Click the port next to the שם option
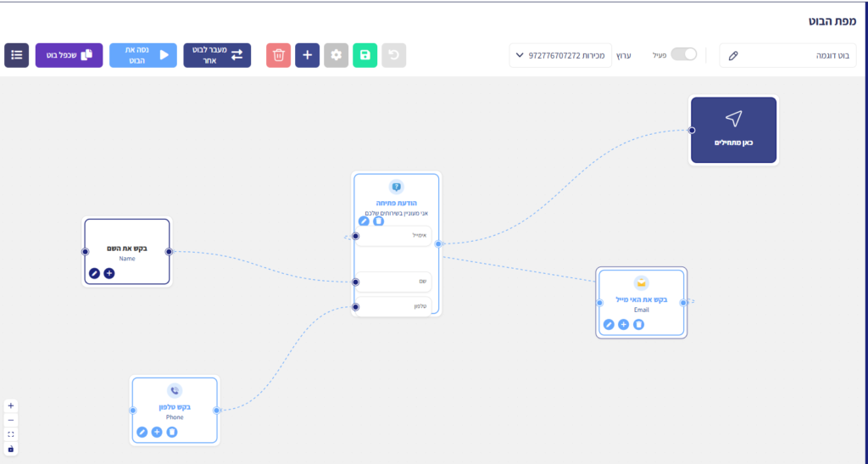The image size is (868, 464). click(x=356, y=282)
